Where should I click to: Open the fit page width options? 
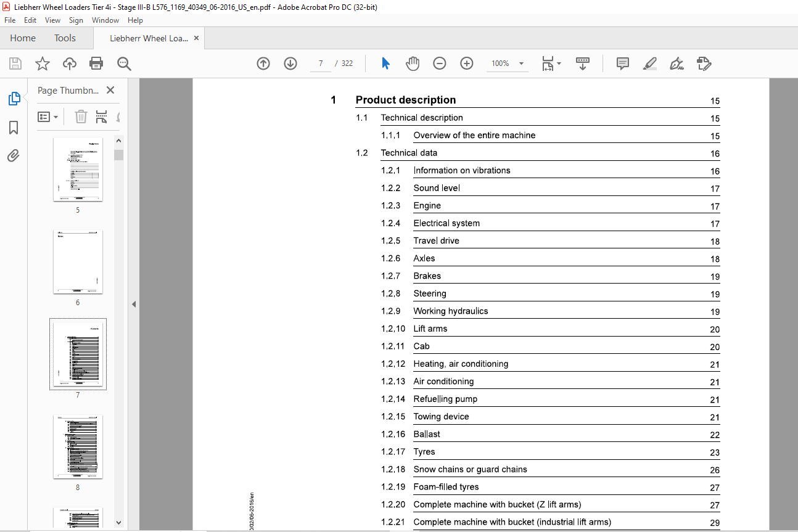pos(551,63)
